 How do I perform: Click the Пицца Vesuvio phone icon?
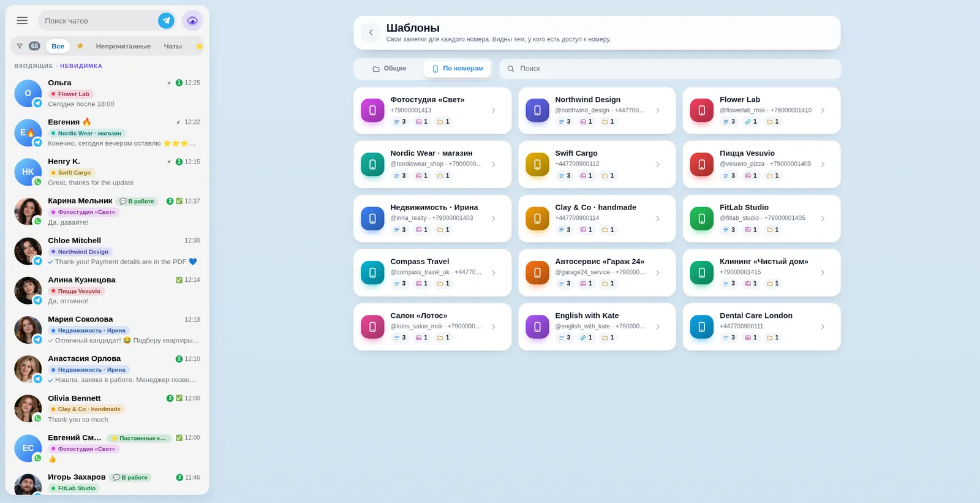pyautogui.click(x=702, y=164)
